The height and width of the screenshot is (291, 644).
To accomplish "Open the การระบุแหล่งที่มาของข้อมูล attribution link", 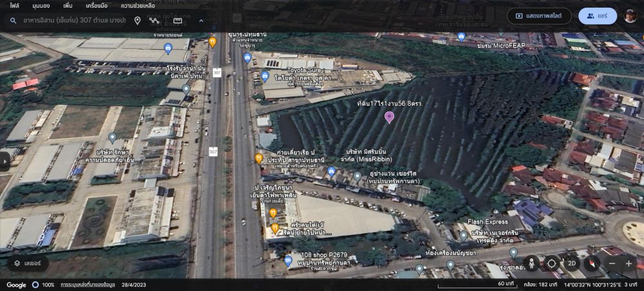I will click(88, 285).
